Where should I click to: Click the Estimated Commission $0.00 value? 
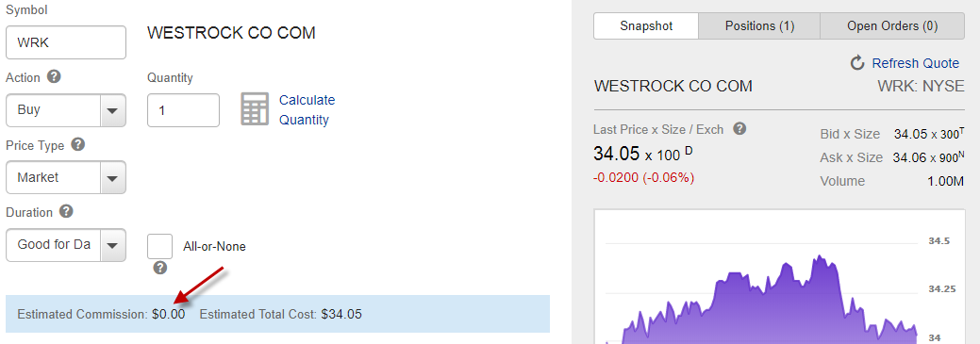coord(168,314)
